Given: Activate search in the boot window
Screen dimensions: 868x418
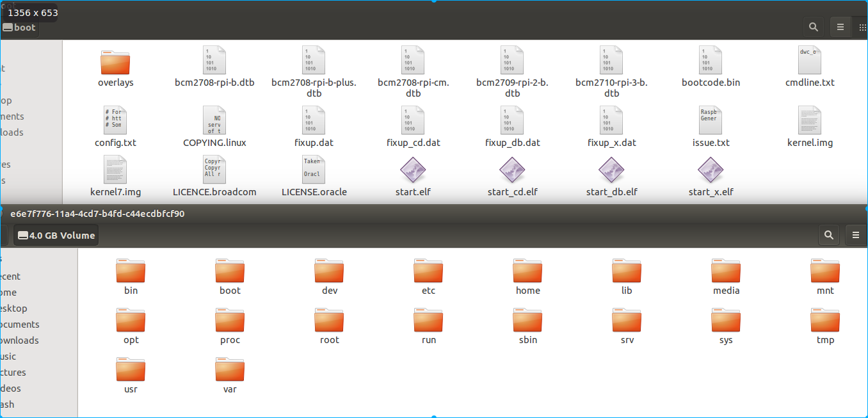Looking at the screenshot, I should tap(813, 27).
